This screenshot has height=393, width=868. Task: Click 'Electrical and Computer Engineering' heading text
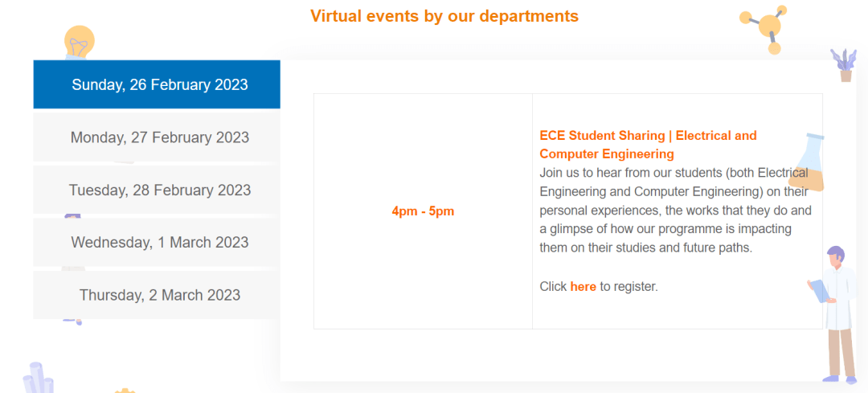(648, 145)
